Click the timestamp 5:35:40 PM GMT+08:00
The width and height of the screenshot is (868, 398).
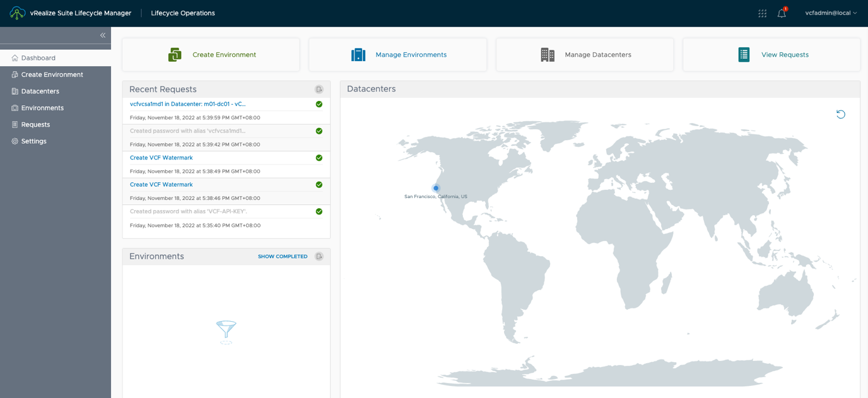[x=195, y=225]
